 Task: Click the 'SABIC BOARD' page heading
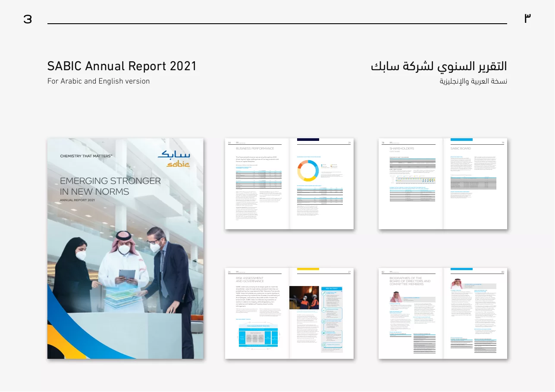[x=461, y=149]
